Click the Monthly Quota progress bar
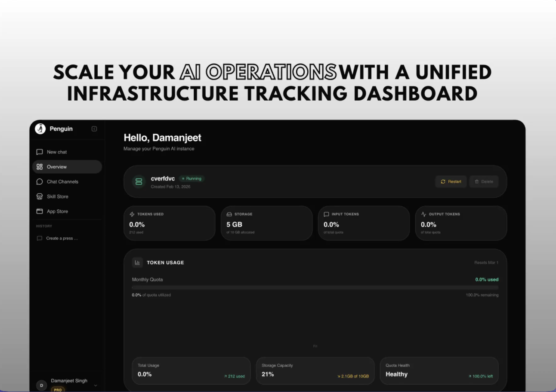The height and width of the screenshot is (392, 556). point(315,287)
